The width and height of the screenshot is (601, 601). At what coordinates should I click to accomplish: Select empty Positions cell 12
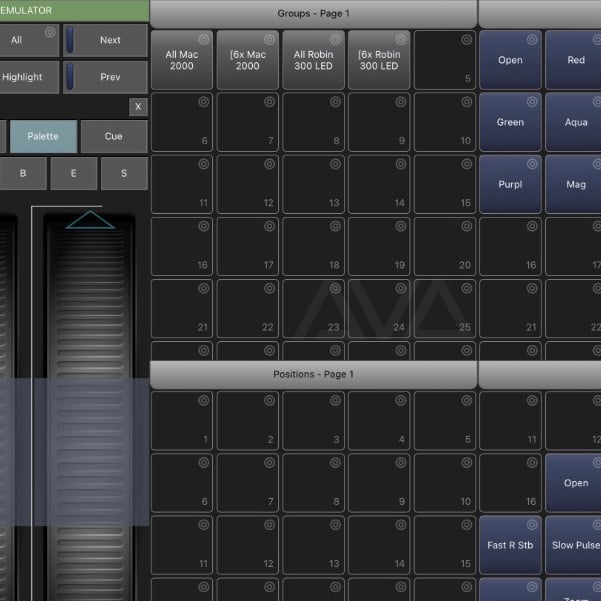click(x=248, y=545)
